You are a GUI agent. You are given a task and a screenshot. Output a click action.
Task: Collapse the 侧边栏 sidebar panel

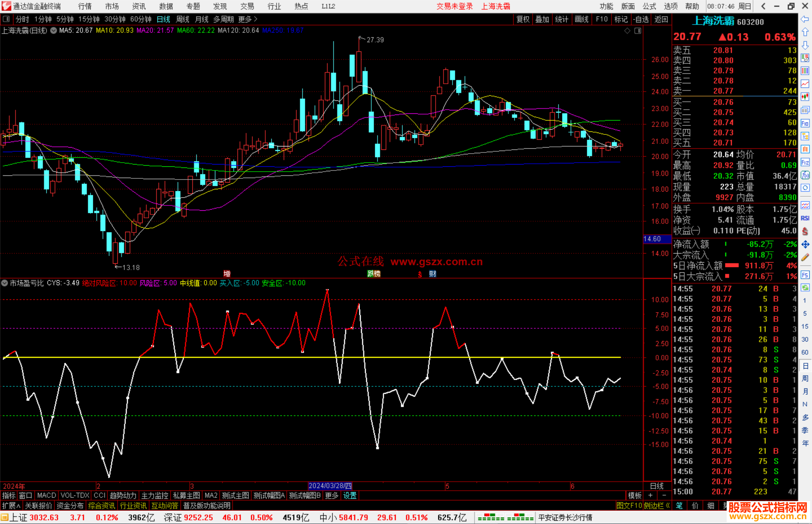657,506
